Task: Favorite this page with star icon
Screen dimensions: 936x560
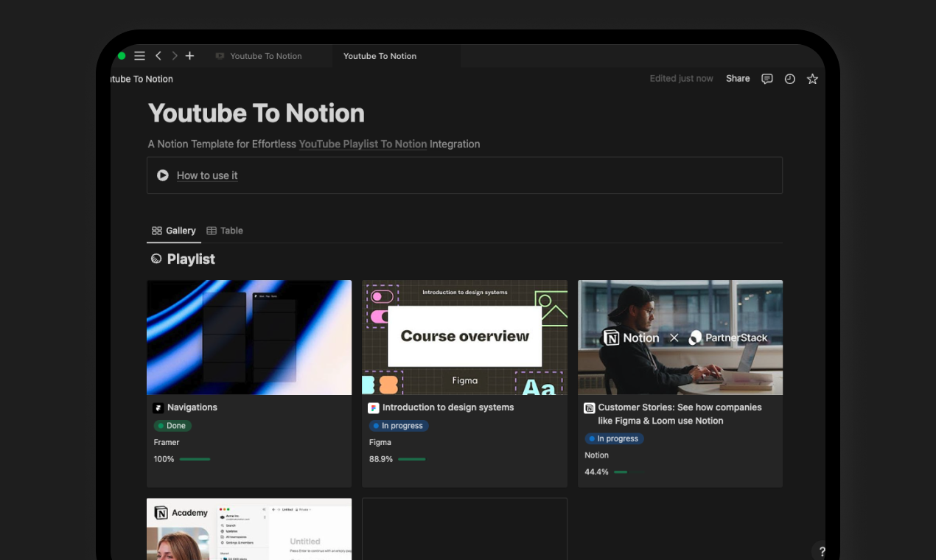Action: (x=812, y=79)
